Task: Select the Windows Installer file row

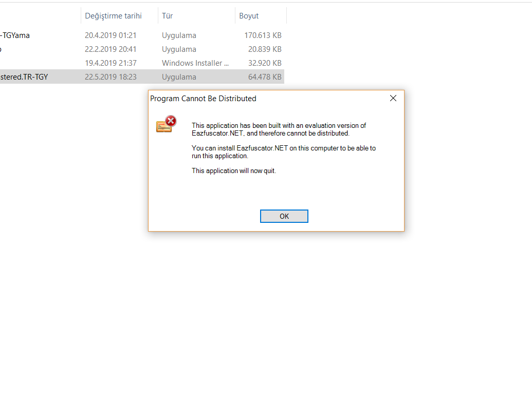Action: (x=142, y=63)
